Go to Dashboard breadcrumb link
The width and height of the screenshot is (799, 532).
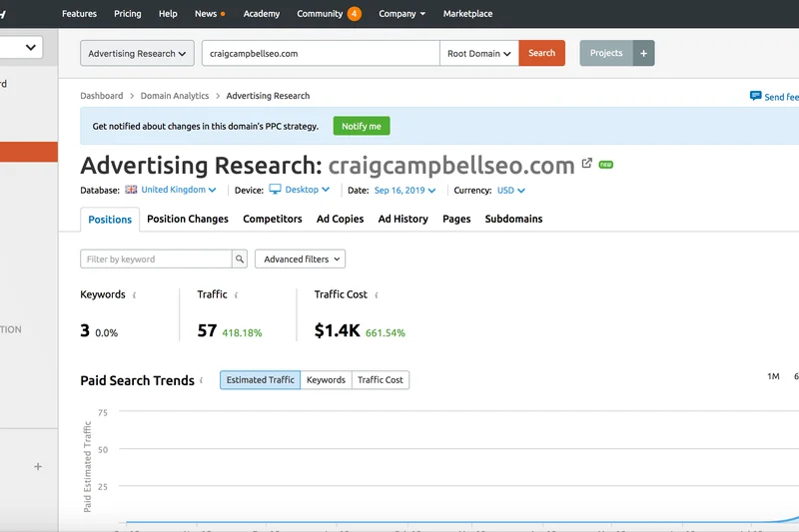(x=102, y=96)
